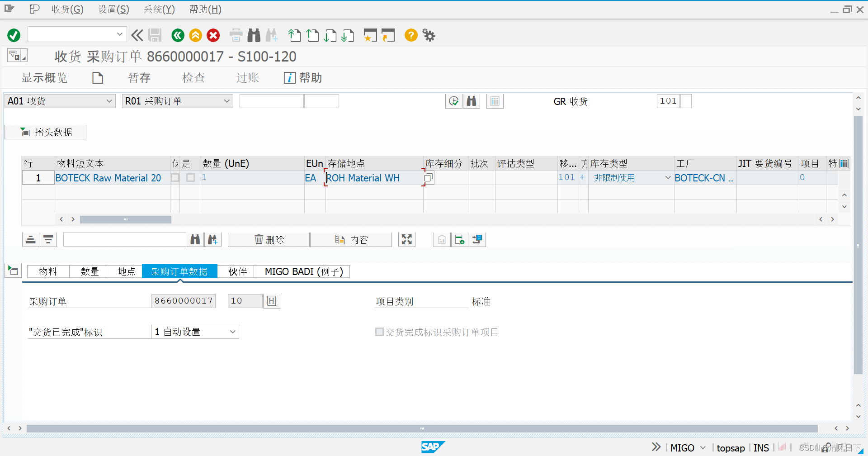This screenshot has height=456, width=868.
Task: Toggle 交货完成标识采购订单项目 checkbox
Action: (x=380, y=332)
